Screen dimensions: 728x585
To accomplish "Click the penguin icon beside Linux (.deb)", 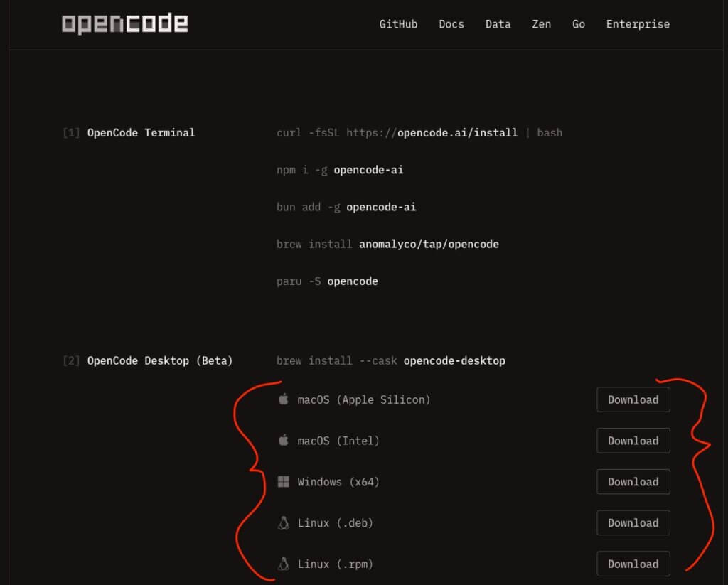I will pos(283,522).
